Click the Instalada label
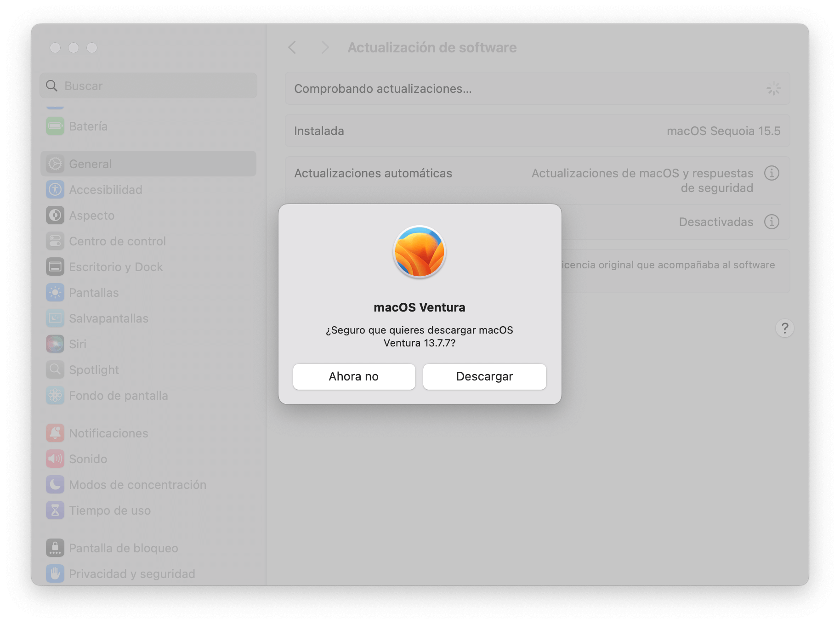840x624 pixels. tap(319, 131)
